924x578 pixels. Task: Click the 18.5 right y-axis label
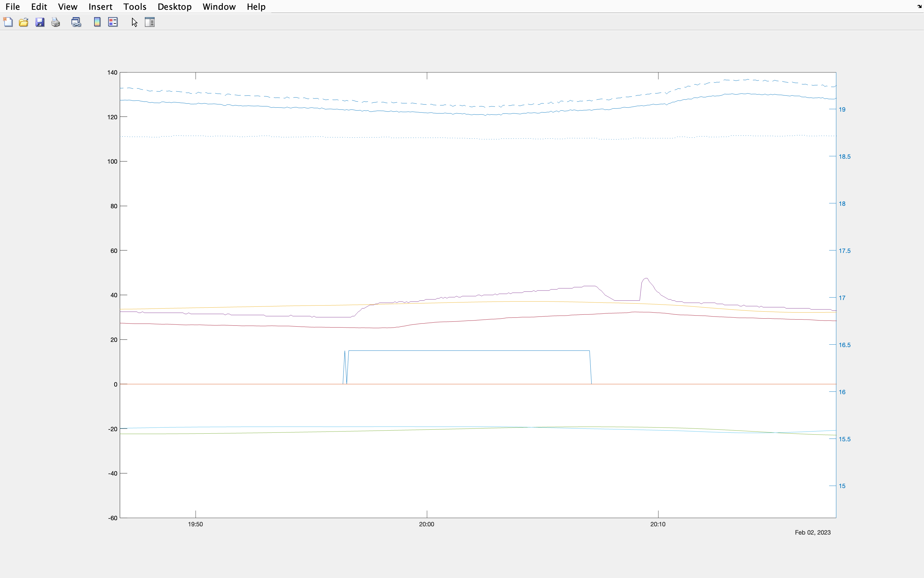[x=844, y=156]
